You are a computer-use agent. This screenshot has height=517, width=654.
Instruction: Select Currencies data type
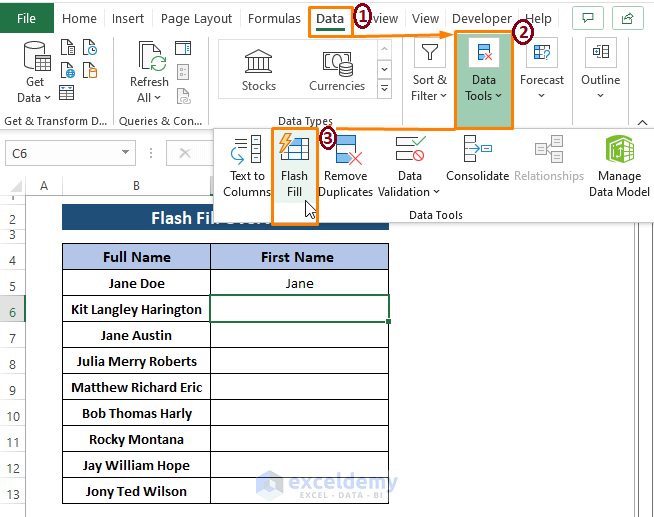click(337, 70)
